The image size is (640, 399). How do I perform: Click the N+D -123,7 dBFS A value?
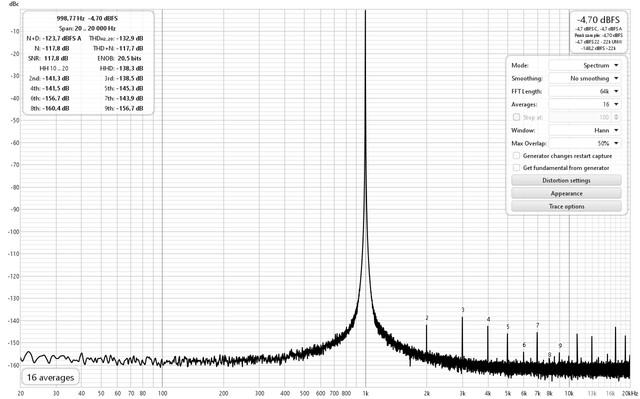click(62, 38)
